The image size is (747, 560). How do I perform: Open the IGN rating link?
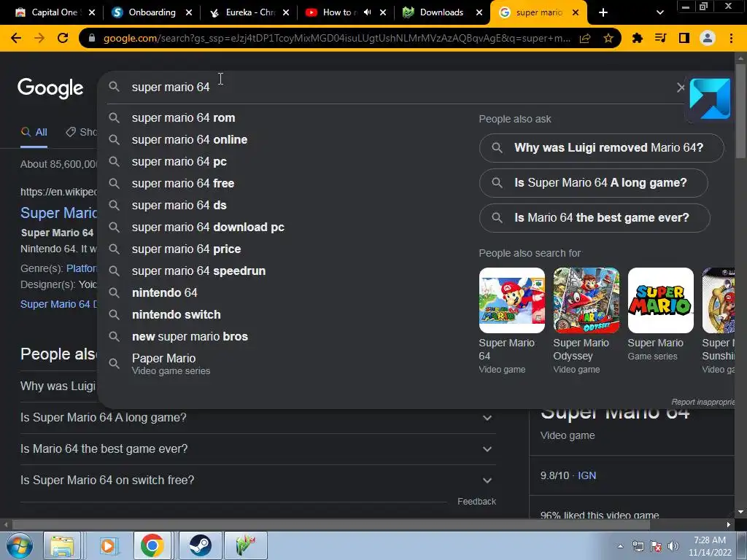click(587, 475)
